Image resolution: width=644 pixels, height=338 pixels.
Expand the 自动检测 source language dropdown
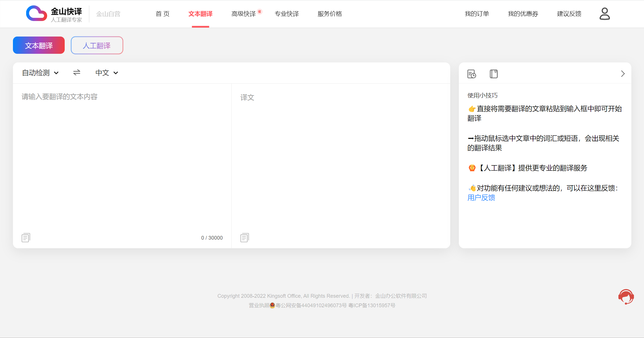[x=40, y=73]
